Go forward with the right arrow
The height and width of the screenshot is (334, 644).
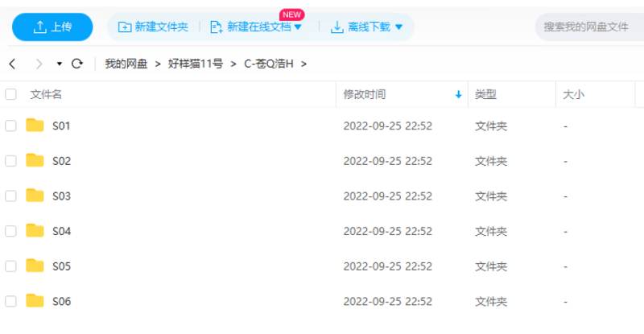click(x=39, y=64)
